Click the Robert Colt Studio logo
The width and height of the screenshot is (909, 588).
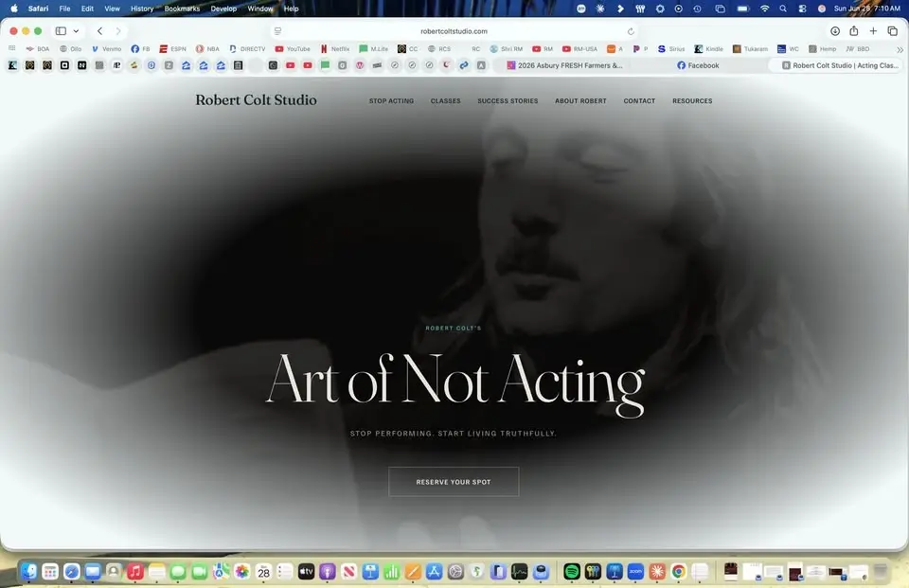tap(256, 99)
